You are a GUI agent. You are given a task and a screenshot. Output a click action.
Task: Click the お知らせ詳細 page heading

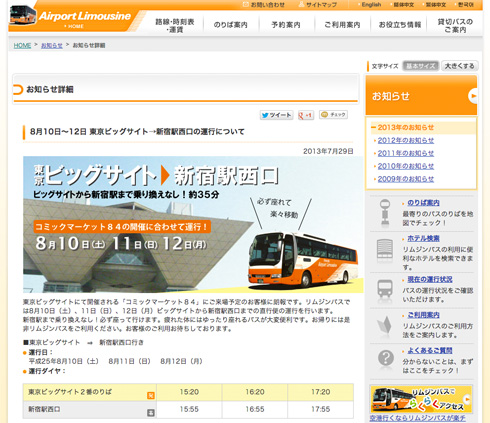(50, 89)
